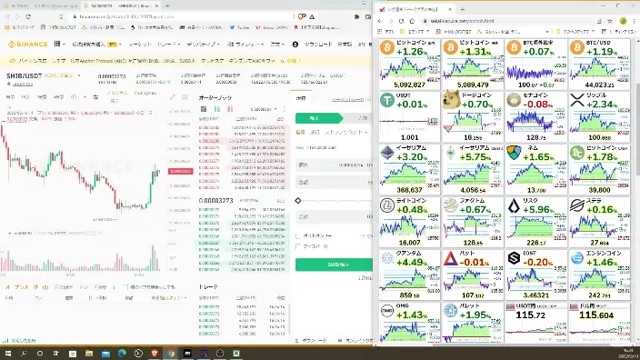Expand the SHIB/USDT pair selector arrow
This screenshot has height=360, width=640.
[79, 76]
